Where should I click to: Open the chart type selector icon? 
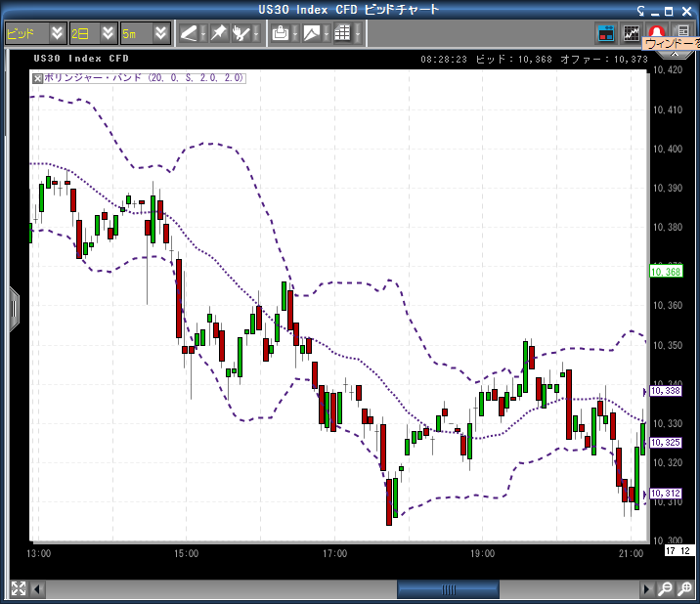pyautogui.click(x=312, y=33)
